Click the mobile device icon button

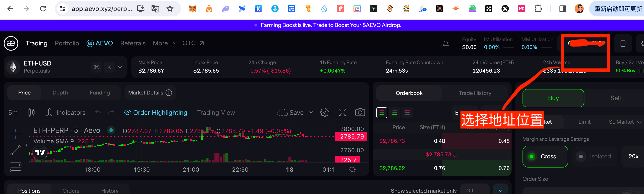623,44
